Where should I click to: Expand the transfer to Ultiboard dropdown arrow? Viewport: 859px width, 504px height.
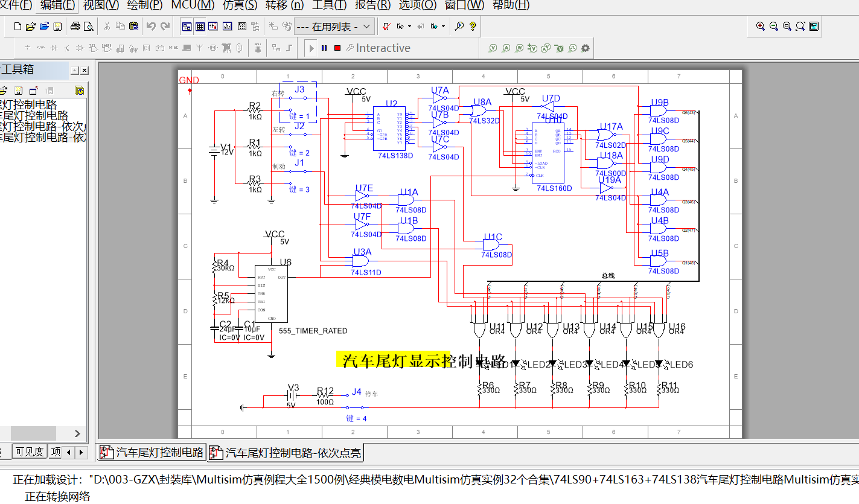(x=410, y=27)
